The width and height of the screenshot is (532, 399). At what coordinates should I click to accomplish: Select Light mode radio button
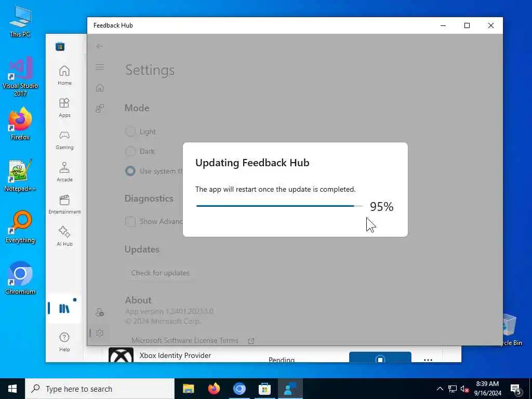coord(130,131)
